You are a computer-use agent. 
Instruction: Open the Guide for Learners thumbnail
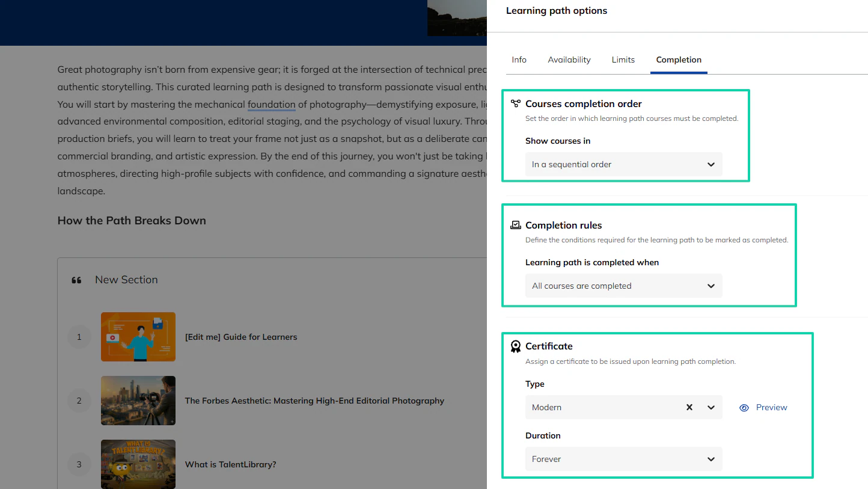pos(138,337)
